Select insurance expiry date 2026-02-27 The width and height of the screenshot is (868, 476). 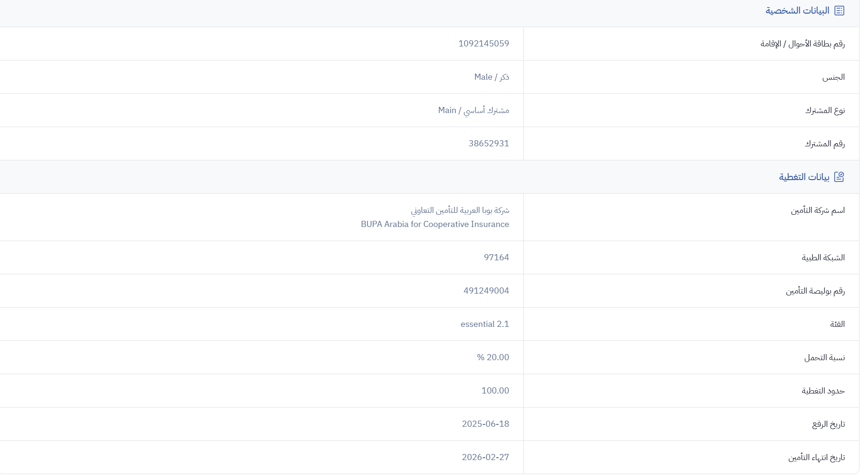485,457
